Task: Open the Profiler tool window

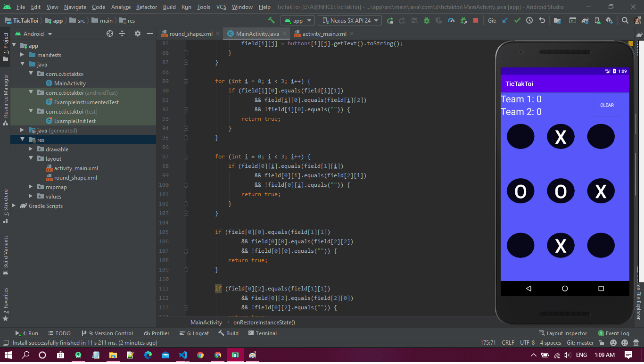Action: click(157, 333)
